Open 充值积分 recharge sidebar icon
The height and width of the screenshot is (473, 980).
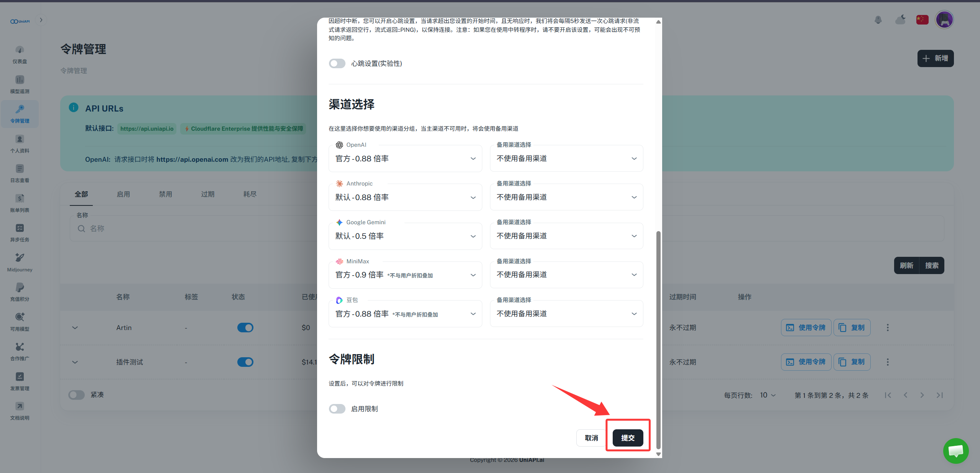click(20, 292)
